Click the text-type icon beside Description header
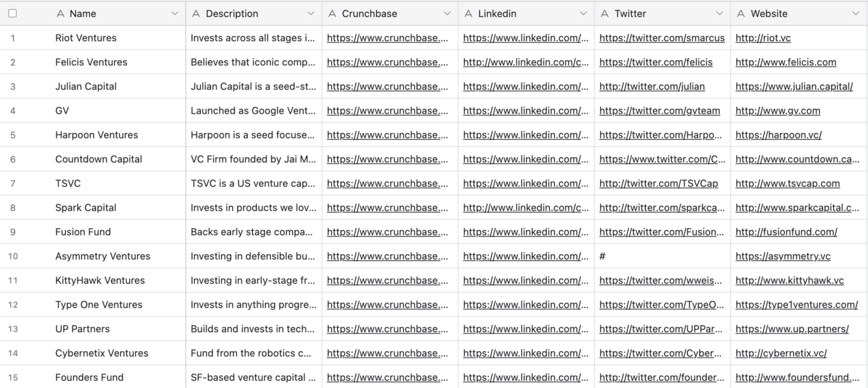Viewport: 868px width, 388px height. [196, 13]
